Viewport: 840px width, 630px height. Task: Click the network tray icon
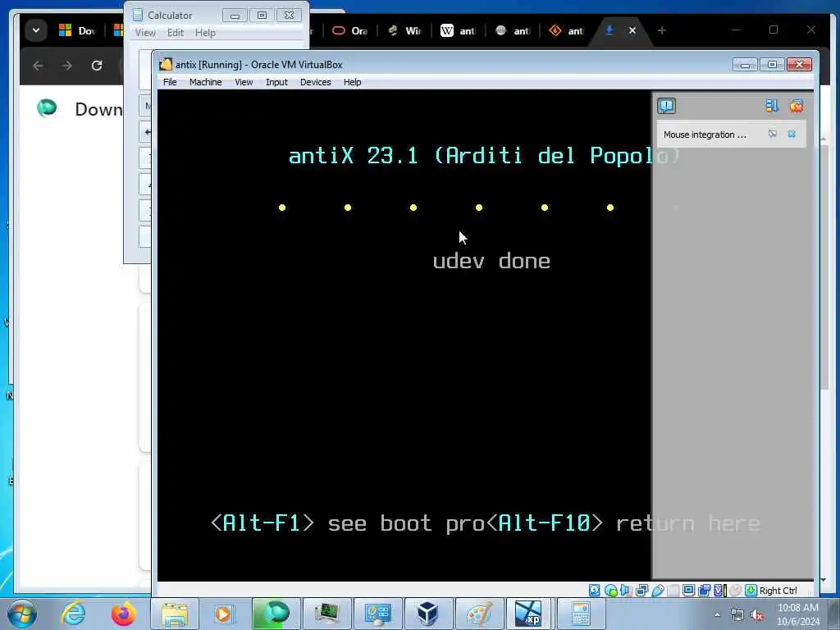point(737,615)
